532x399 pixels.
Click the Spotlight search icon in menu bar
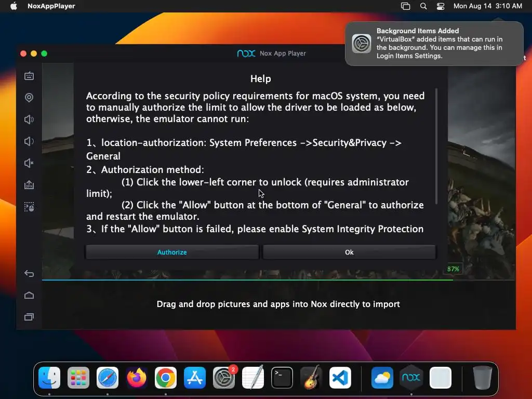(x=423, y=6)
